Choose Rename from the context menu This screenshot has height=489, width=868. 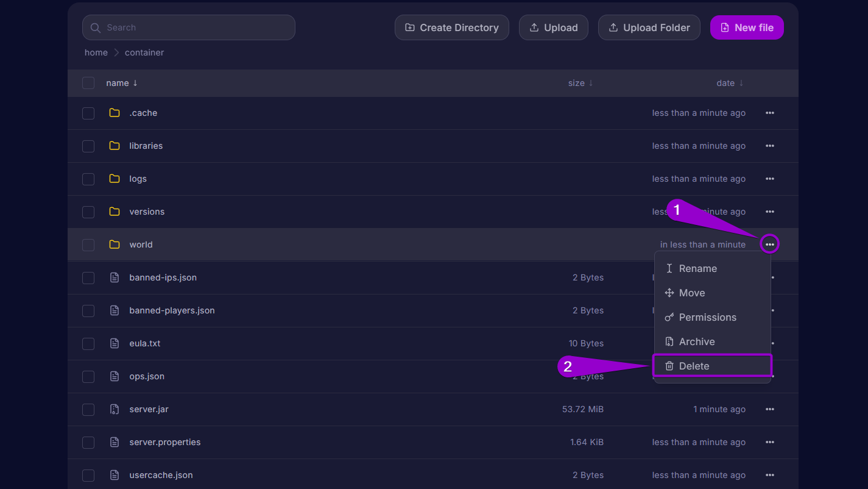click(x=697, y=268)
